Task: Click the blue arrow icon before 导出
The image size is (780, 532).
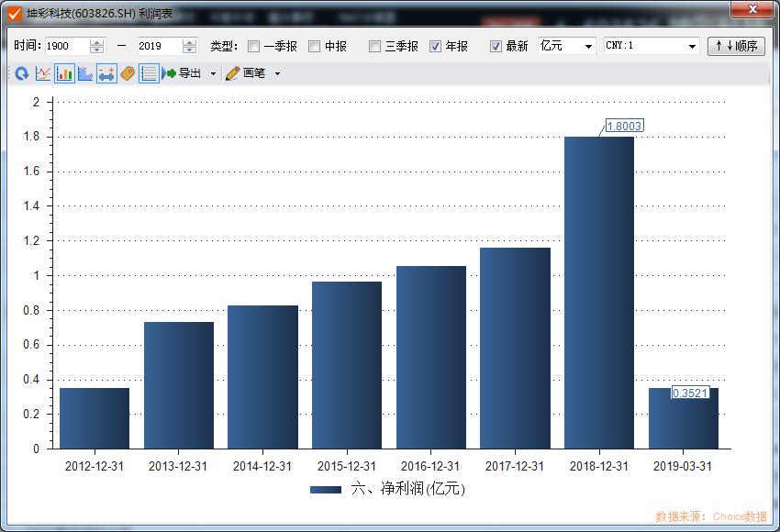Action: coord(163,73)
